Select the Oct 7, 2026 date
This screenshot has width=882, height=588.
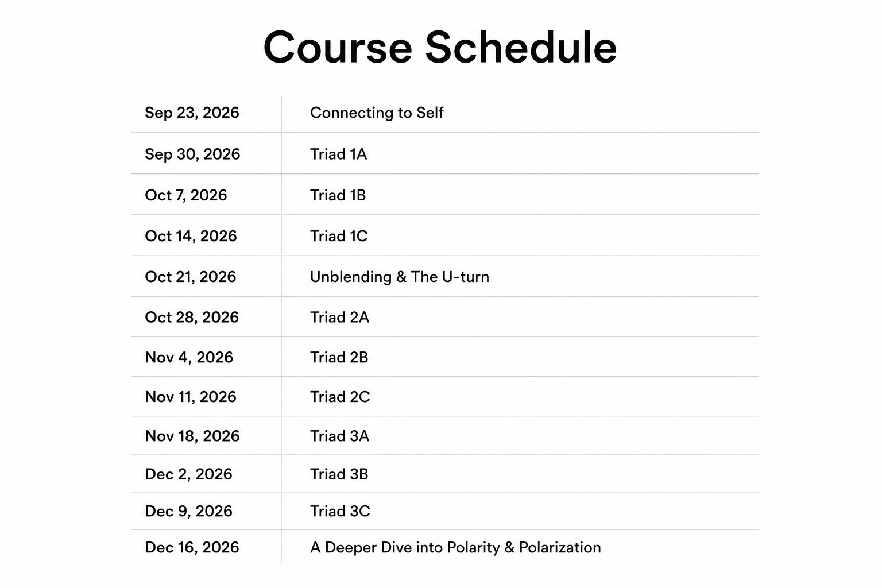[185, 195]
